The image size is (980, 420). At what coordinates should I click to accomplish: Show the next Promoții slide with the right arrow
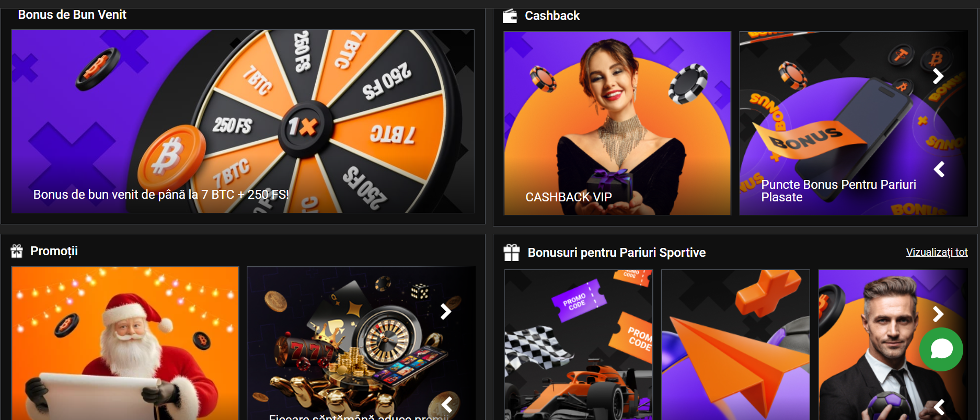[445, 312]
